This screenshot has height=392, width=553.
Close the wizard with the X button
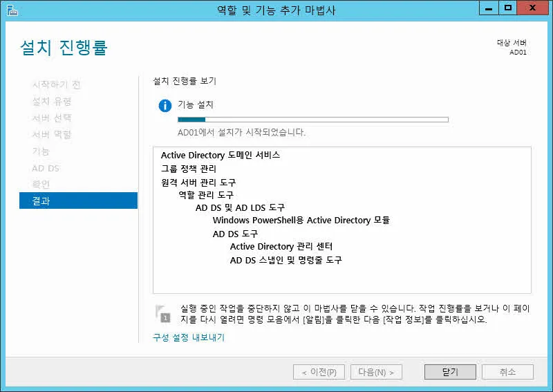[x=532, y=8]
